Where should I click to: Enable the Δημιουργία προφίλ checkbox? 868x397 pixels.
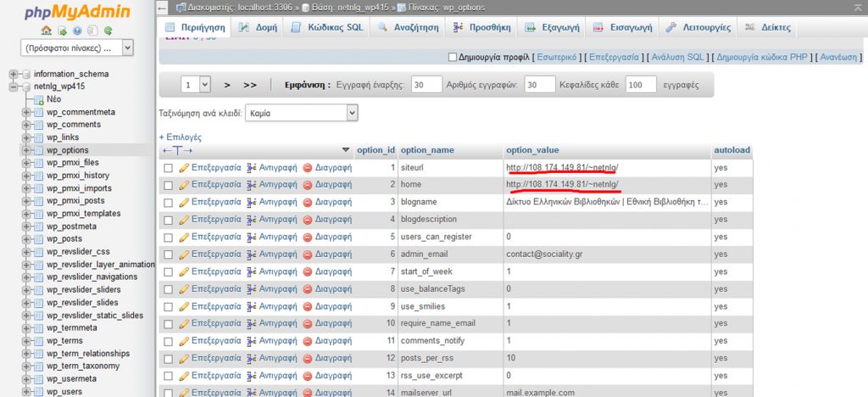point(452,58)
